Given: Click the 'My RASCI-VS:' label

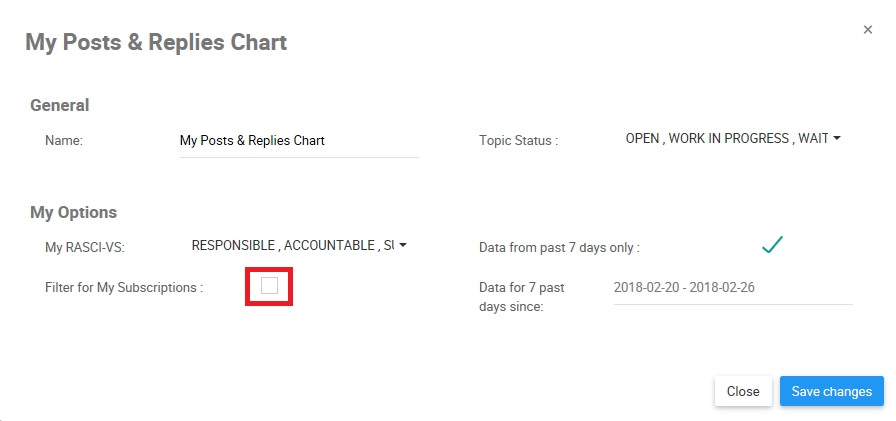Looking at the screenshot, I should (83, 246).
